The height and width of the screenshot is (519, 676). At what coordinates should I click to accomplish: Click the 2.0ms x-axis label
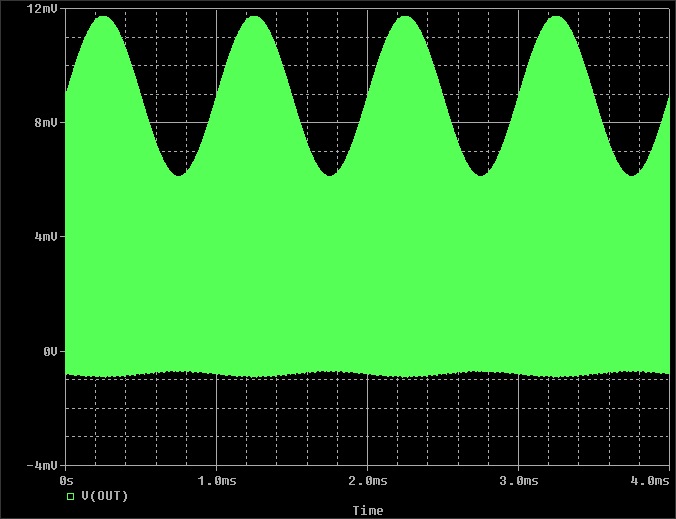pyautogui.click(x=368, y=481)
